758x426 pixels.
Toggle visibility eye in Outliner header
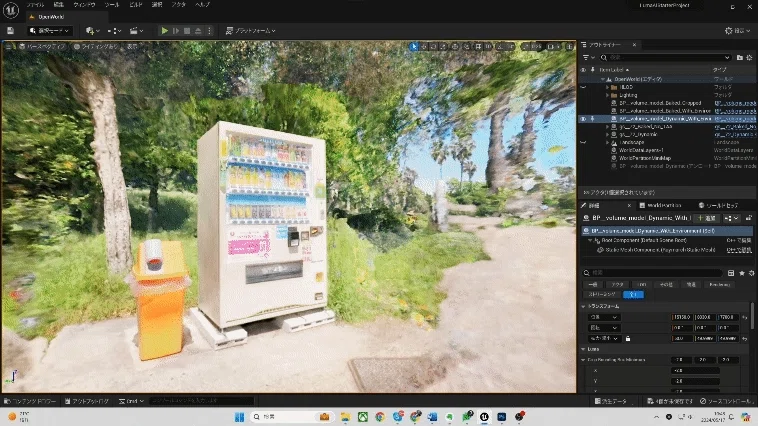click(x=583, y=70)
